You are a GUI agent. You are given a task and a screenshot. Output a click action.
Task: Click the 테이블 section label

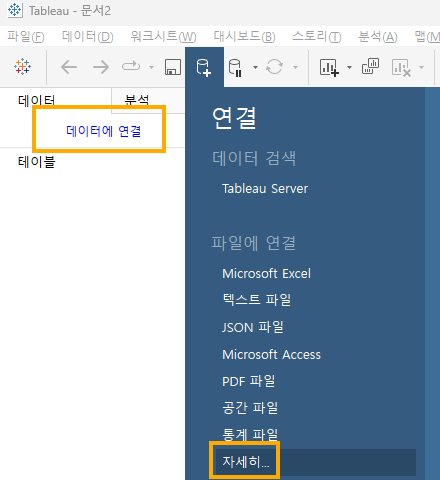tap(37, 162)
